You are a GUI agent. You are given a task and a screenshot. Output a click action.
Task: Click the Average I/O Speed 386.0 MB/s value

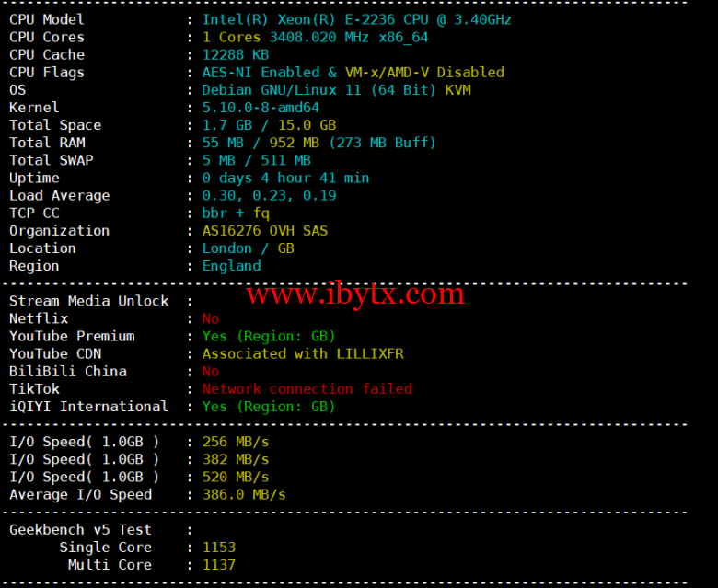(x=244, y=495)
